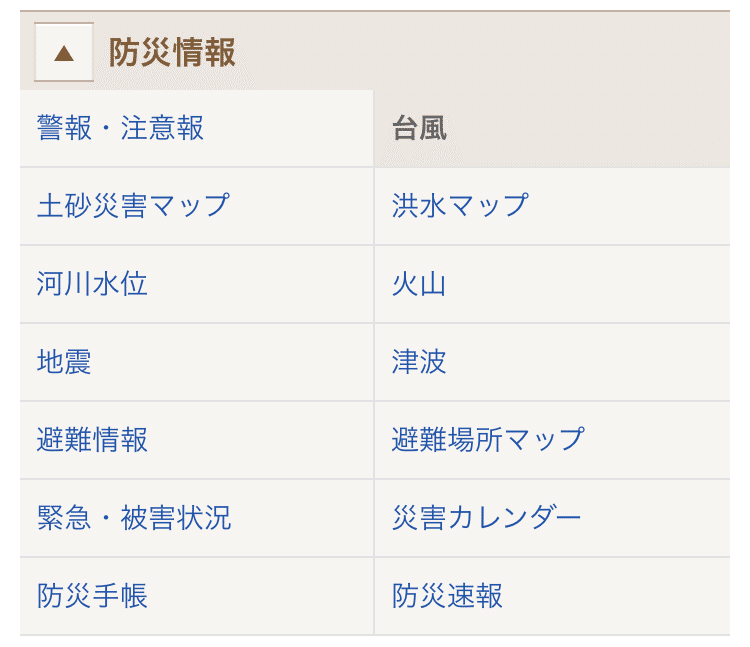Collapse the 防災情報 section with the triangle button
This screenshot has width=750, height=647.
point(64,52)
